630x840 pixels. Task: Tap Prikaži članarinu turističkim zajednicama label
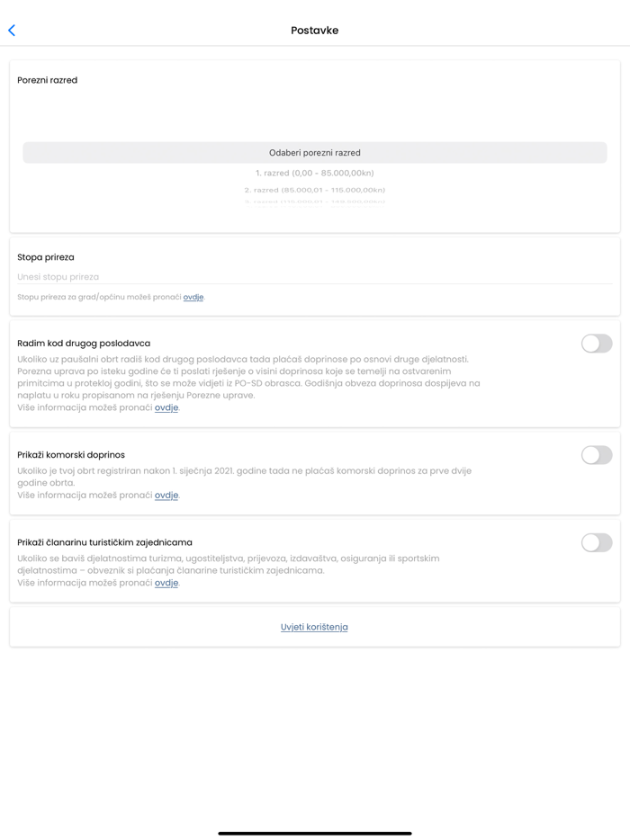click(x=104, y=542)
